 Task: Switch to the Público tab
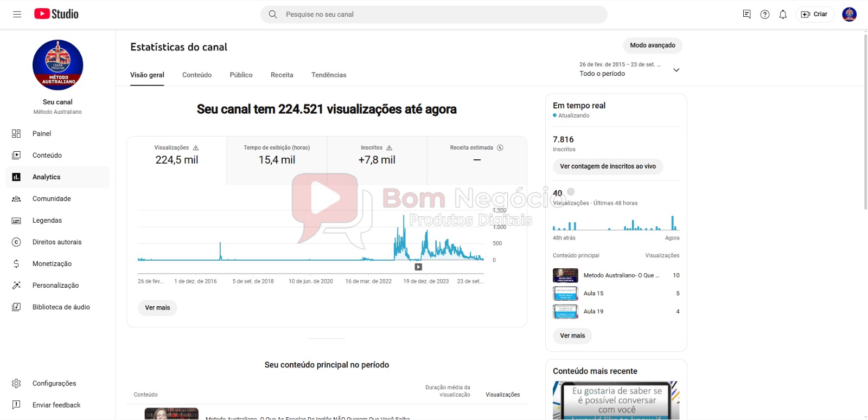(241, 75)
